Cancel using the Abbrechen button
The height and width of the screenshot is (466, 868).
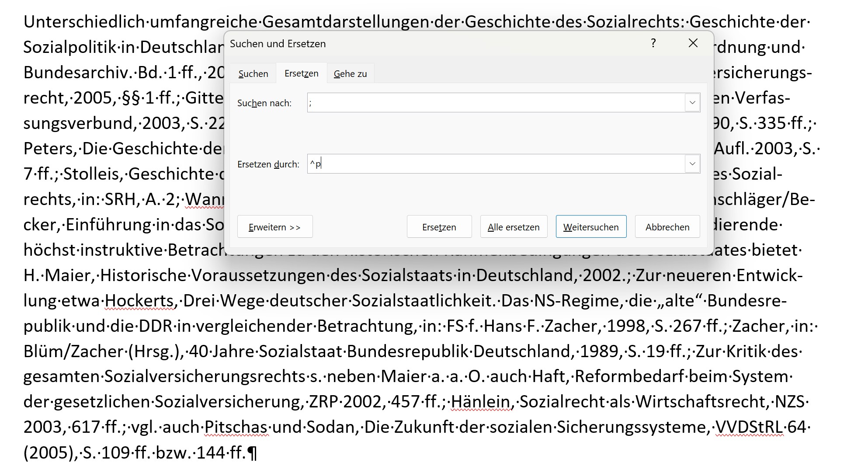(667, 227)
